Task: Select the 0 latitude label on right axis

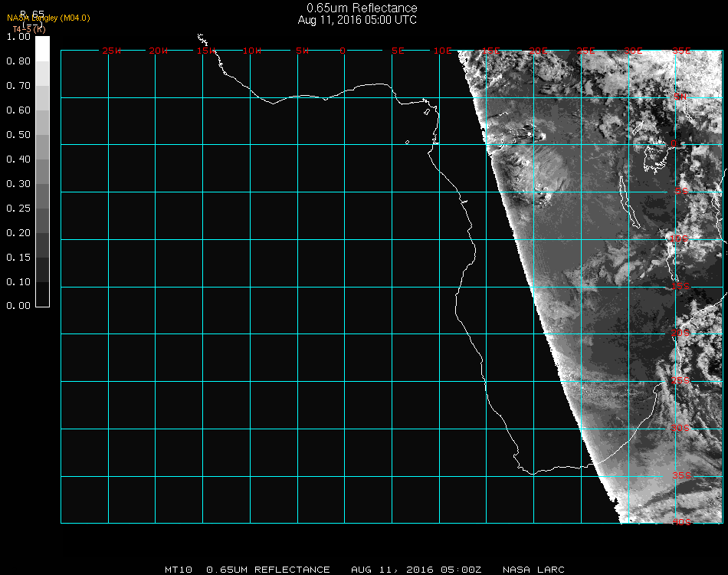Action: pyautogui.click(x=674, y=144)
